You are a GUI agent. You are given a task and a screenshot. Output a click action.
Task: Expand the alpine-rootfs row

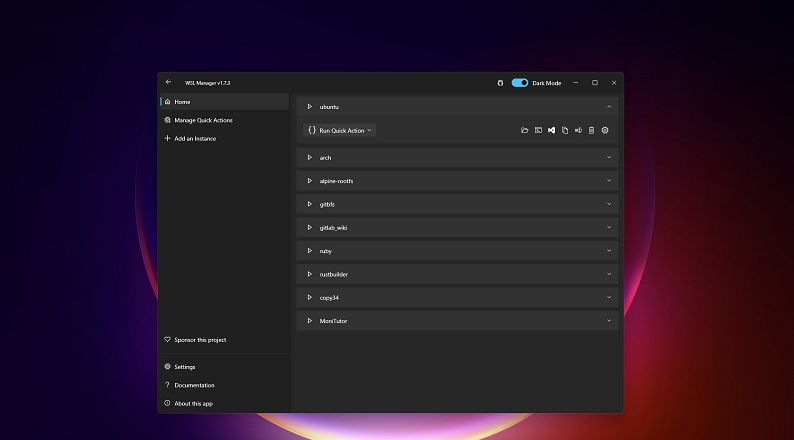[x=609, y=181]
